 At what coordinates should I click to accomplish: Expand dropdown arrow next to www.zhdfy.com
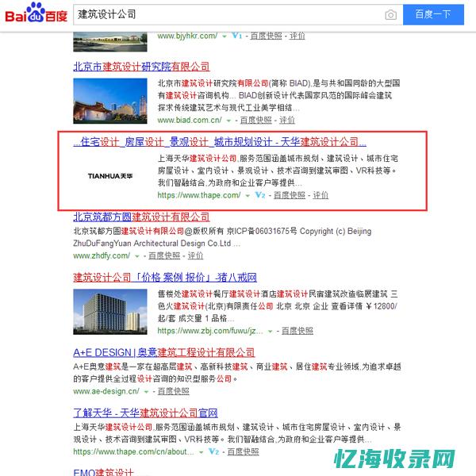point(137,256)
